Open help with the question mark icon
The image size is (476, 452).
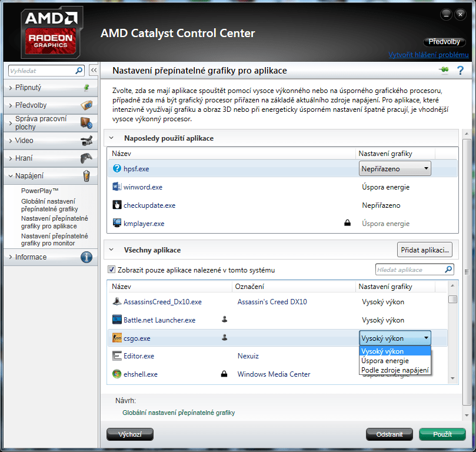(460, 71)
